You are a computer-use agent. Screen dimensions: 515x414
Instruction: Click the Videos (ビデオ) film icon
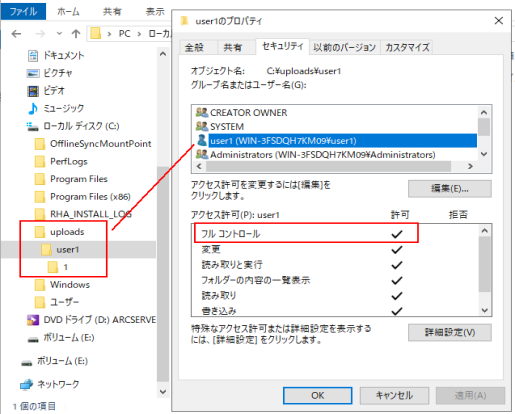(x=33, y=91)
